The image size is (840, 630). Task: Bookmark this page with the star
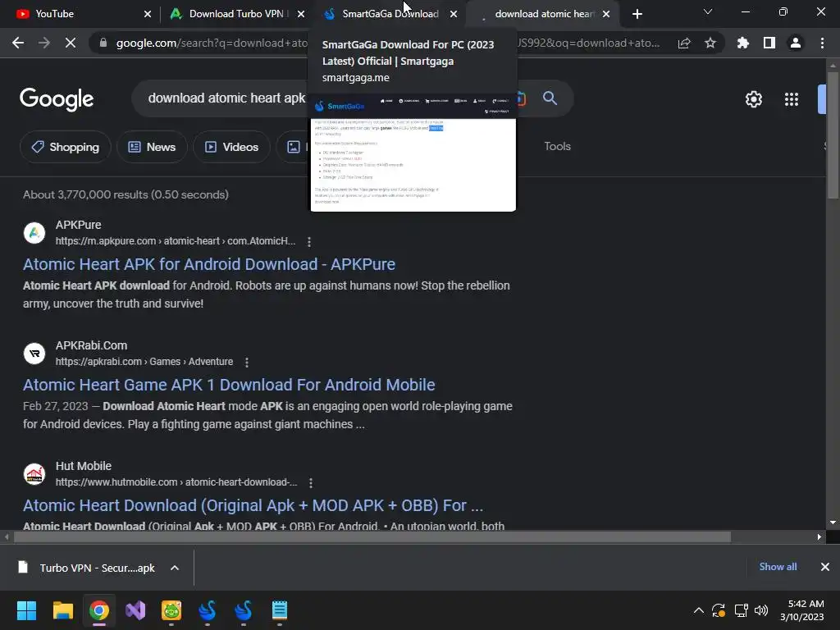pos(710,43)
